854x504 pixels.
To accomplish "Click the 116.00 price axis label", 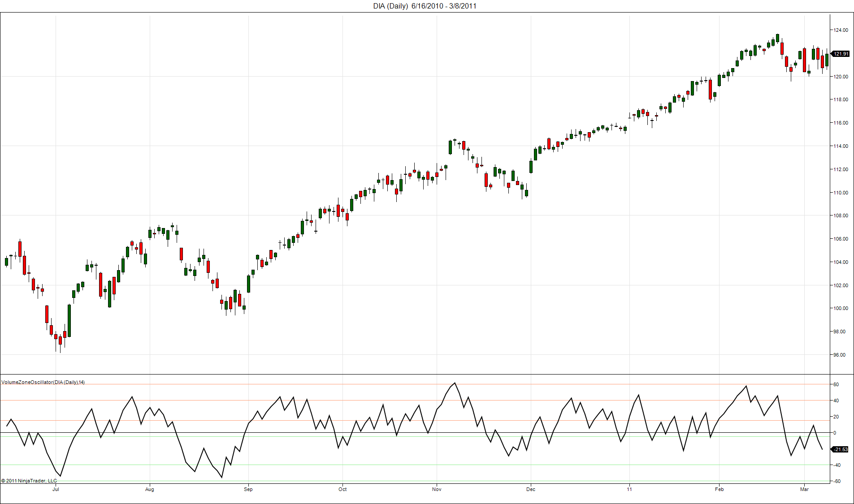I will click(841, 123).
